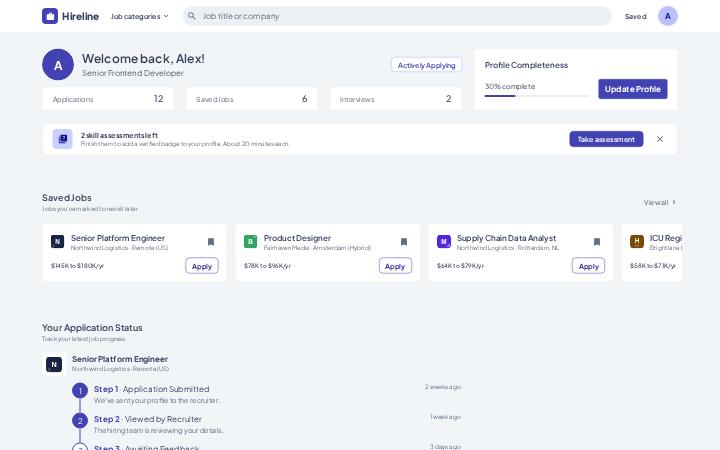Click the Step 1 Application Submitted text
This screenshot has height=450, width=720.
[152, 389]
